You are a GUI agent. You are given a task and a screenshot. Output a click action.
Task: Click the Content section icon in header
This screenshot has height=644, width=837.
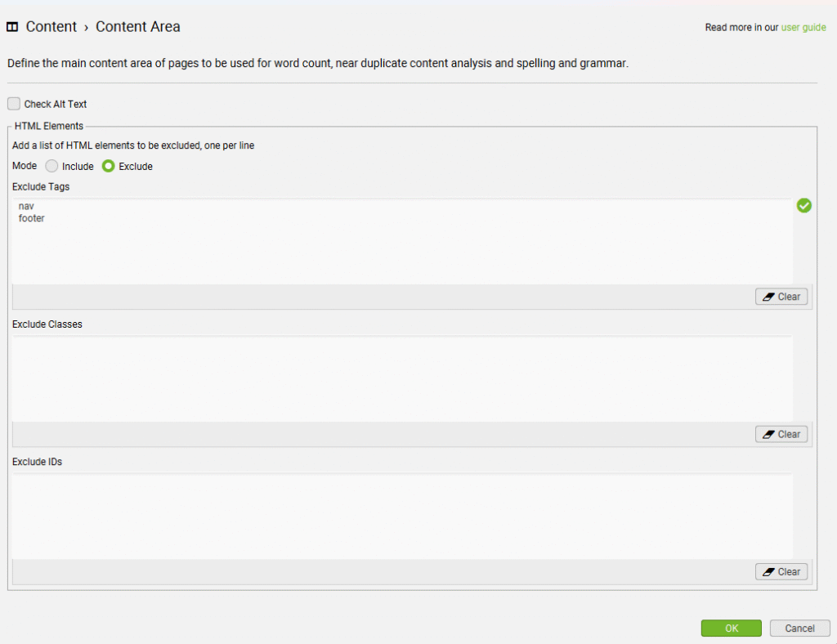click(x=12, y=27)
